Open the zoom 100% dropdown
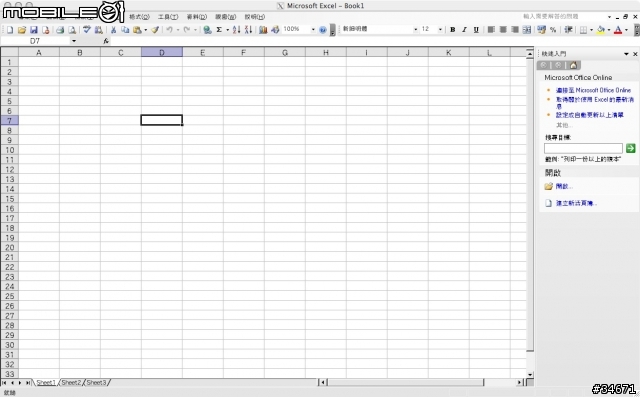Viewport: 640px width, 397px height. click(x=313, y=29)
